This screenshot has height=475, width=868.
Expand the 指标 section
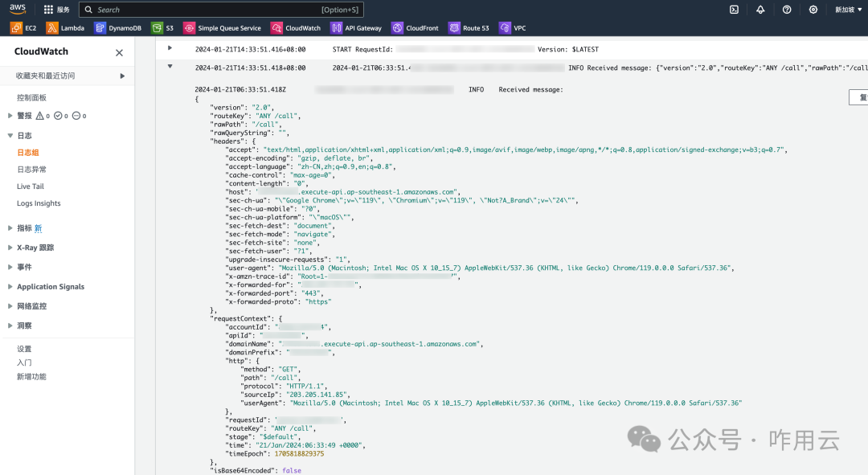pyautogui.click(x=10, y=227)
